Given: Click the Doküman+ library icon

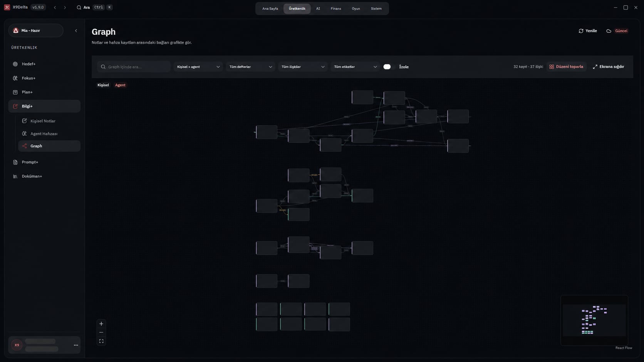Looking at the screenshot, I should (15, 176).
